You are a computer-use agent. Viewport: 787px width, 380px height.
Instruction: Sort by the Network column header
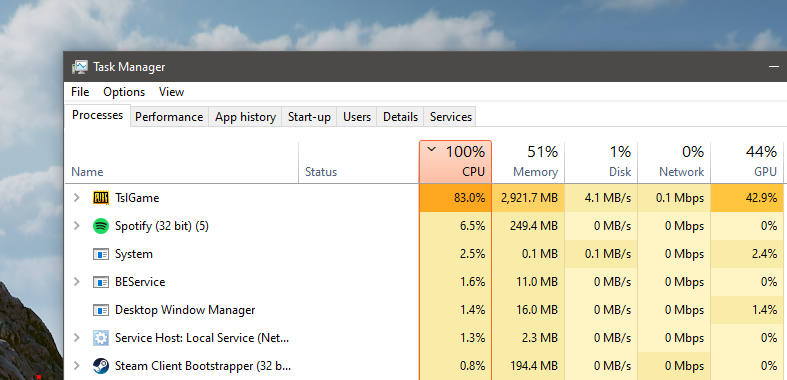click(x=674, y=162)
